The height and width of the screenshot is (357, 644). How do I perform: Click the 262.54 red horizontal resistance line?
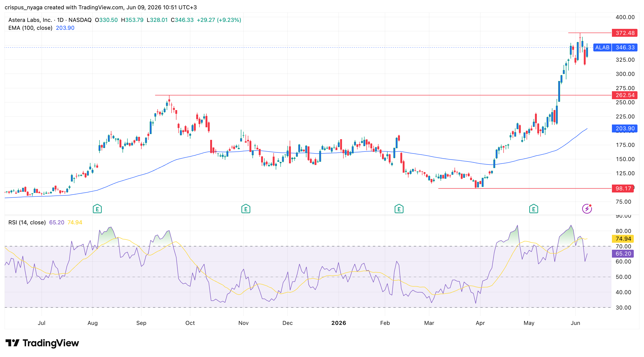(x=383, y=95)
